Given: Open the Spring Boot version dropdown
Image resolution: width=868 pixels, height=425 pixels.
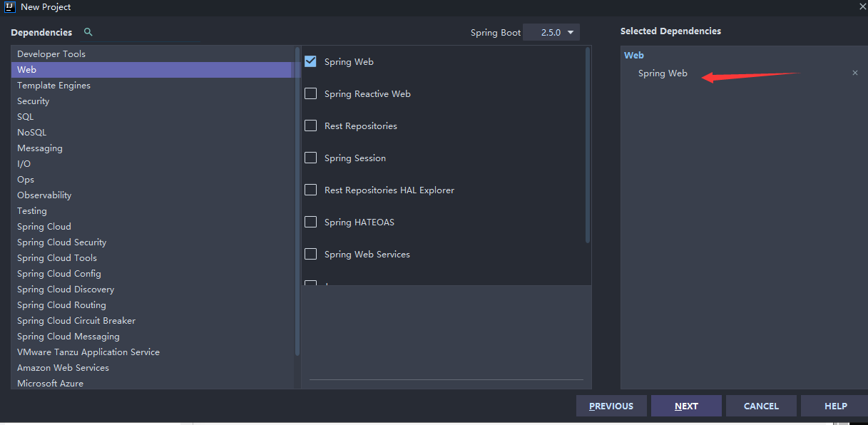Looking at the screenshot, I should pos(551,32).
